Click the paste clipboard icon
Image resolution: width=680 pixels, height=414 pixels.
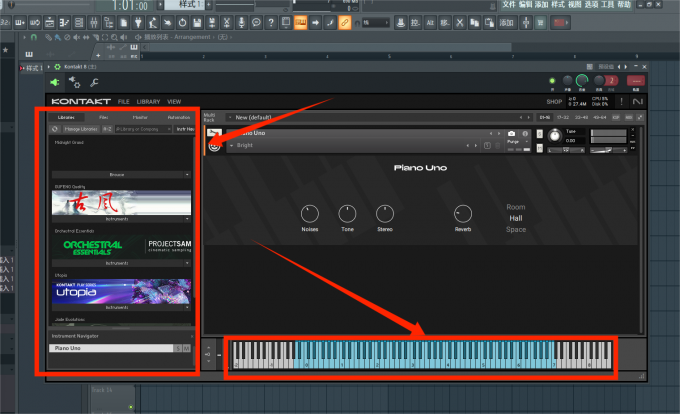pos(489,23)
